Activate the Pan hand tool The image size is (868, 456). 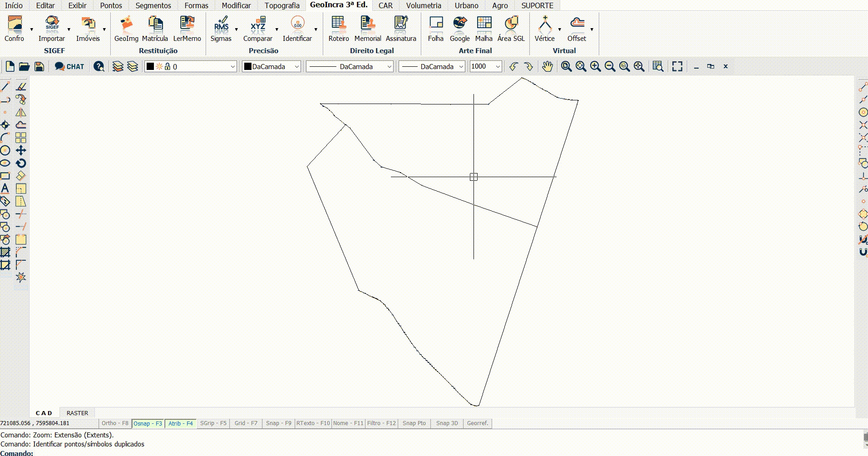547,66
